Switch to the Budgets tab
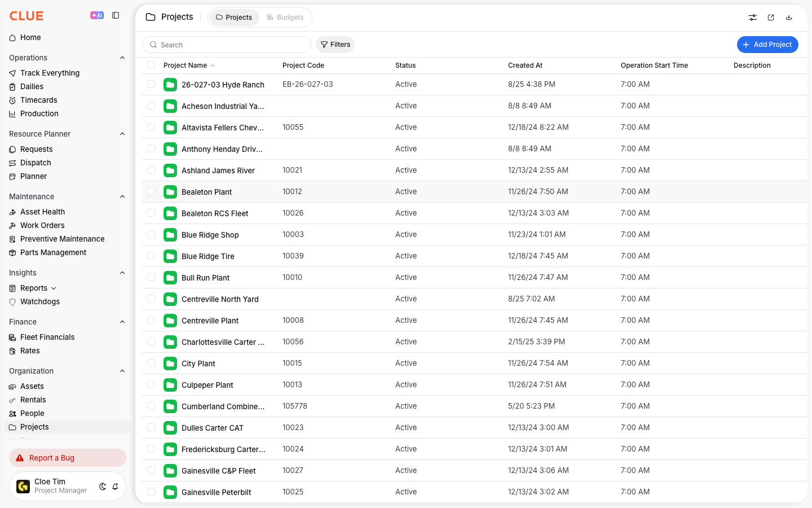This screenshot has height=508, width=812. 285,17
